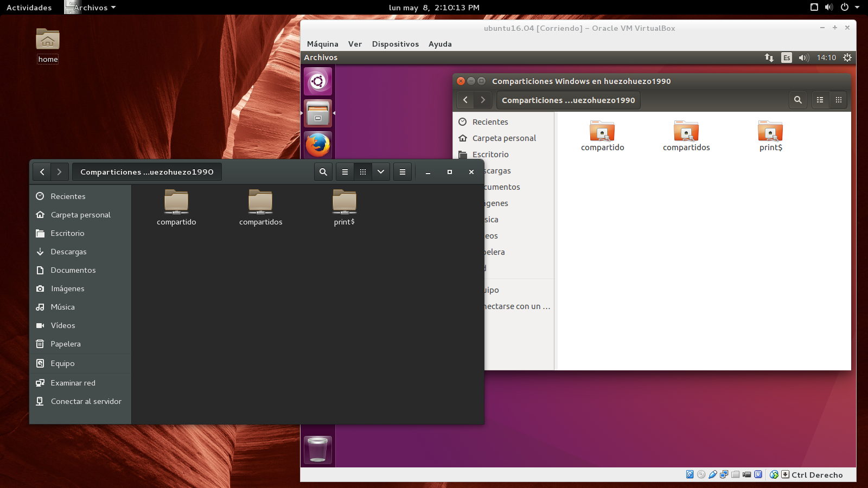Select print$ share in guest file manager
This screenshot has height=488, width=868.
click(x=770, y=136)
